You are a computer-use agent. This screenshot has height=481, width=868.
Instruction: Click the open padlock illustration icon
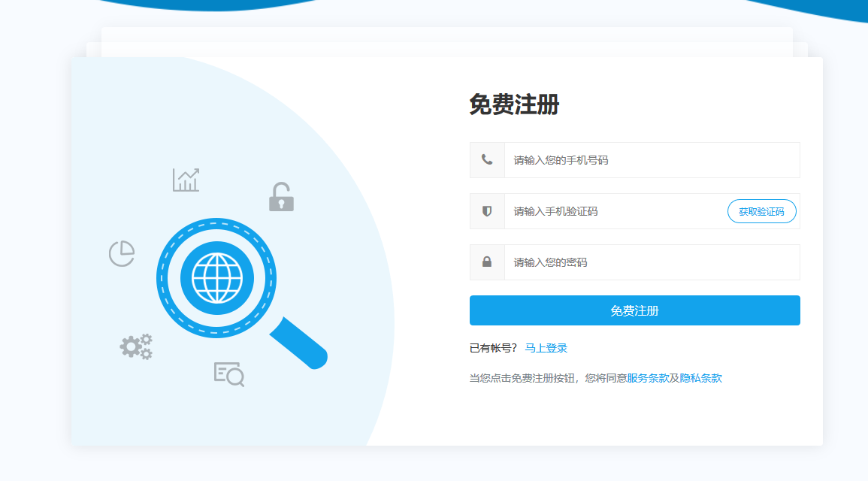coord(281,197)
